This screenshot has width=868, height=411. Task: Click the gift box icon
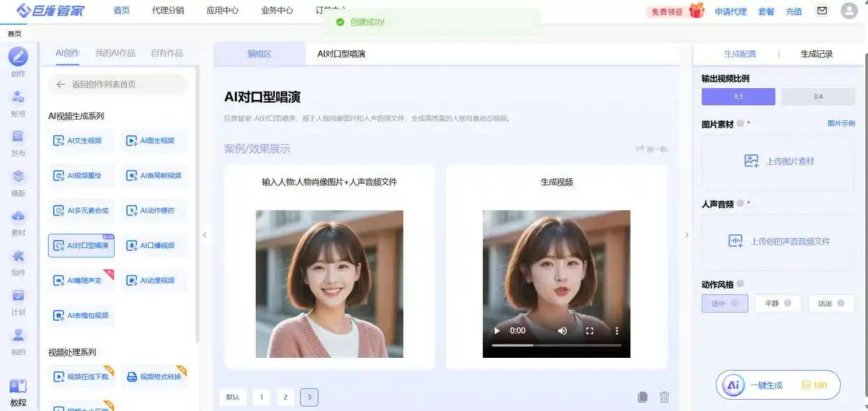coord(697,10)
